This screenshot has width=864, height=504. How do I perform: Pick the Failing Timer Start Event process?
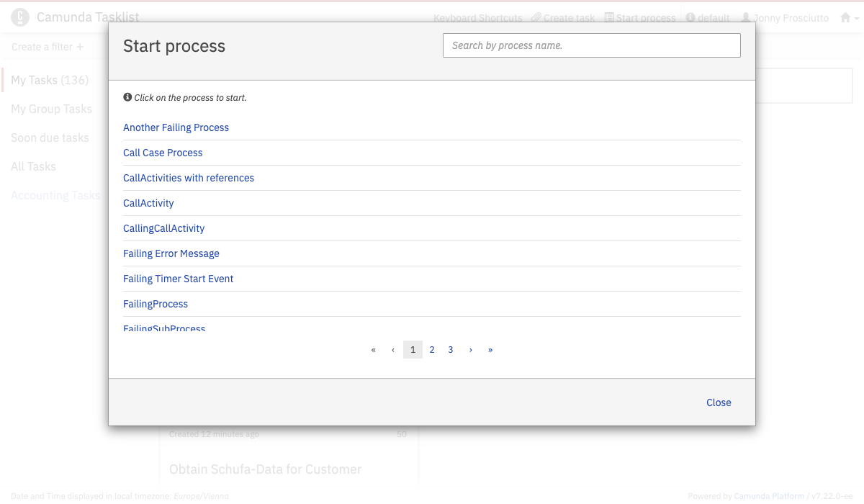(x=179, y=279)
